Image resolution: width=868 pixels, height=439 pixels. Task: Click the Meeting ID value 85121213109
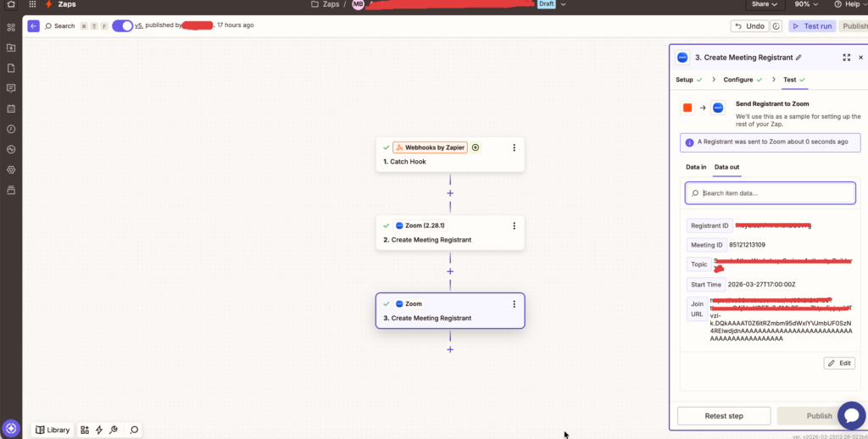[x=747, y=245]
